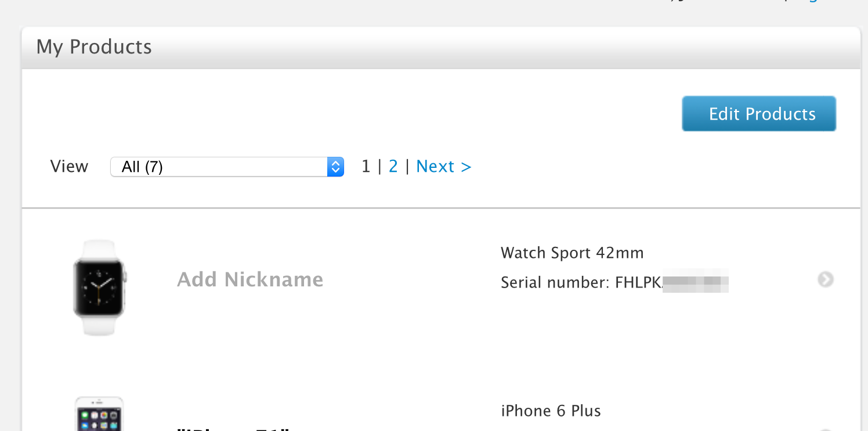This screenshot has height=431, width=868.
Task: Select current page number 1
Action: click(x=366, y=167)
